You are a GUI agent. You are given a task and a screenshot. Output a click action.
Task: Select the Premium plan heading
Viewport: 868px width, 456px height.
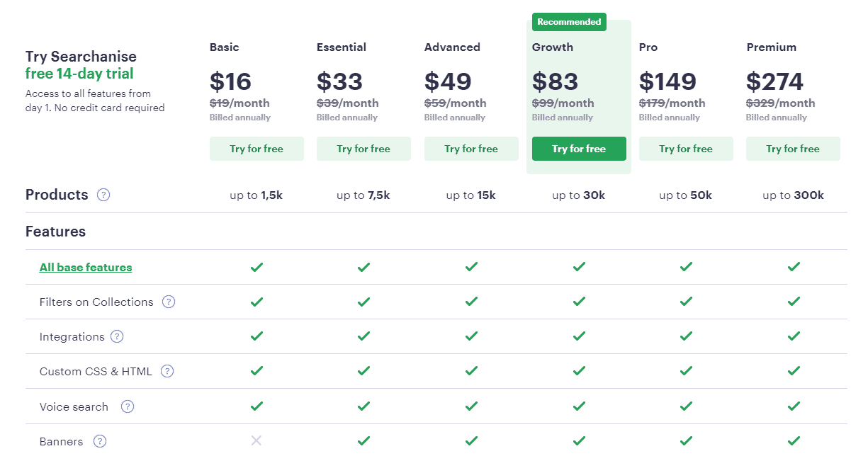click(771, 47)
